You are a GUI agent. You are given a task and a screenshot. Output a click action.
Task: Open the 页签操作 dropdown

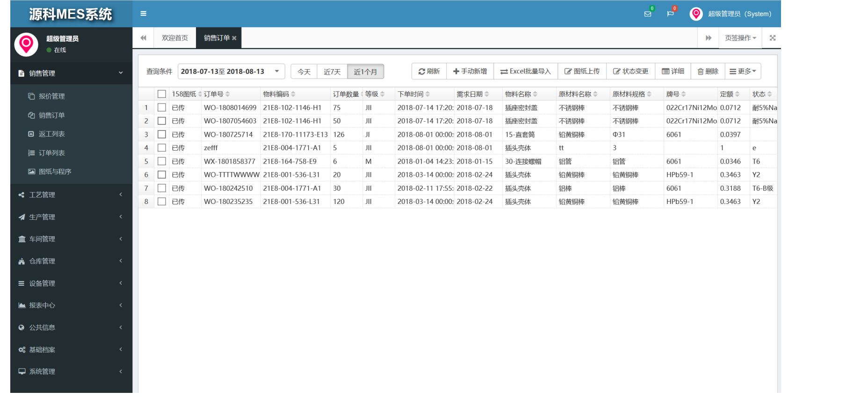[x=740, y=38]
